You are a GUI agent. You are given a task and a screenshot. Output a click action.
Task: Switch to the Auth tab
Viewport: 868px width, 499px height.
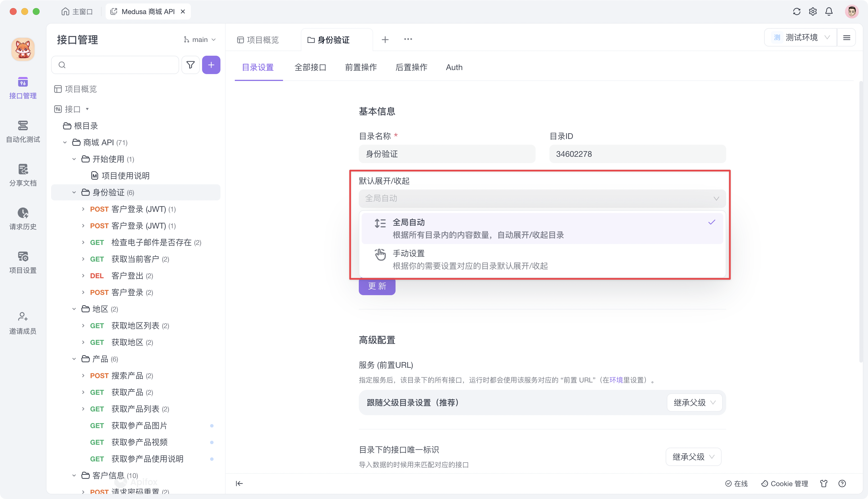tap(454, 67)
